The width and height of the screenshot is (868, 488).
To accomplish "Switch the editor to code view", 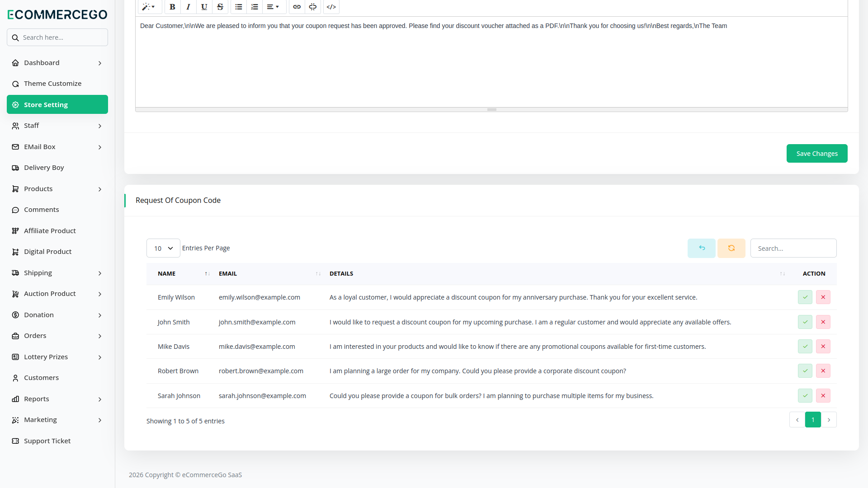I will [x=331, y=7].
